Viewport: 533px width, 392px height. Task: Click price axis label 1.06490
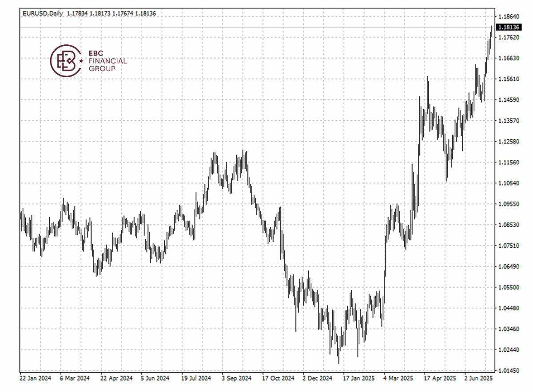click(509, 267)
